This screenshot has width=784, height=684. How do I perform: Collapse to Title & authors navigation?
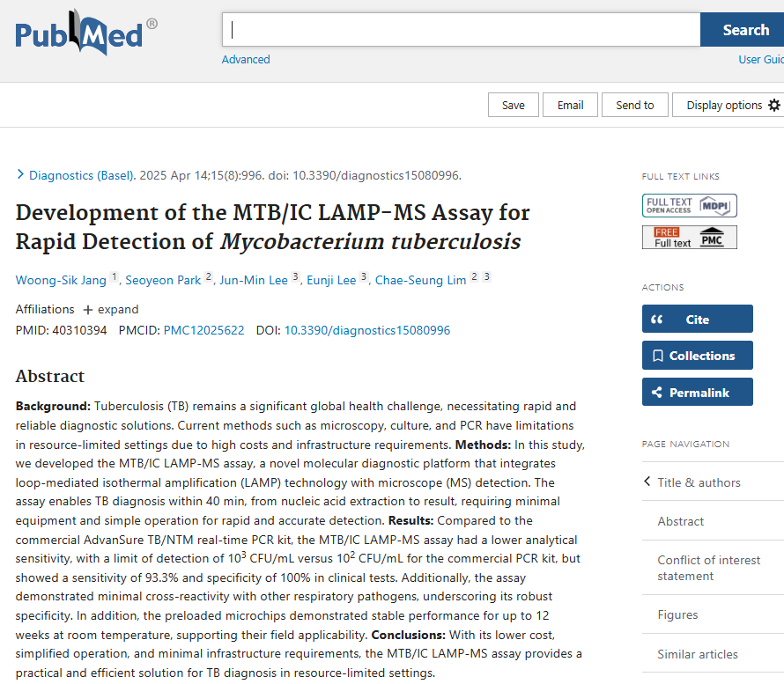[699, 482]
